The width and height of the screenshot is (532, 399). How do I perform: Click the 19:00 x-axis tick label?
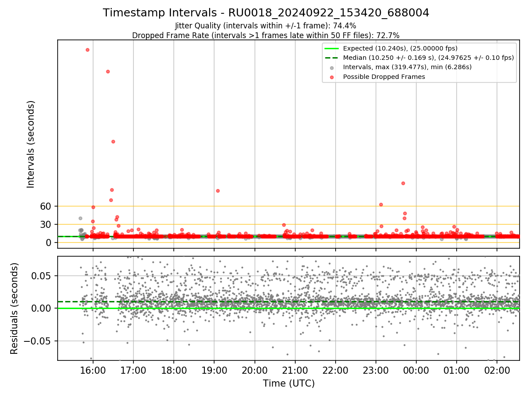(214, 370)
